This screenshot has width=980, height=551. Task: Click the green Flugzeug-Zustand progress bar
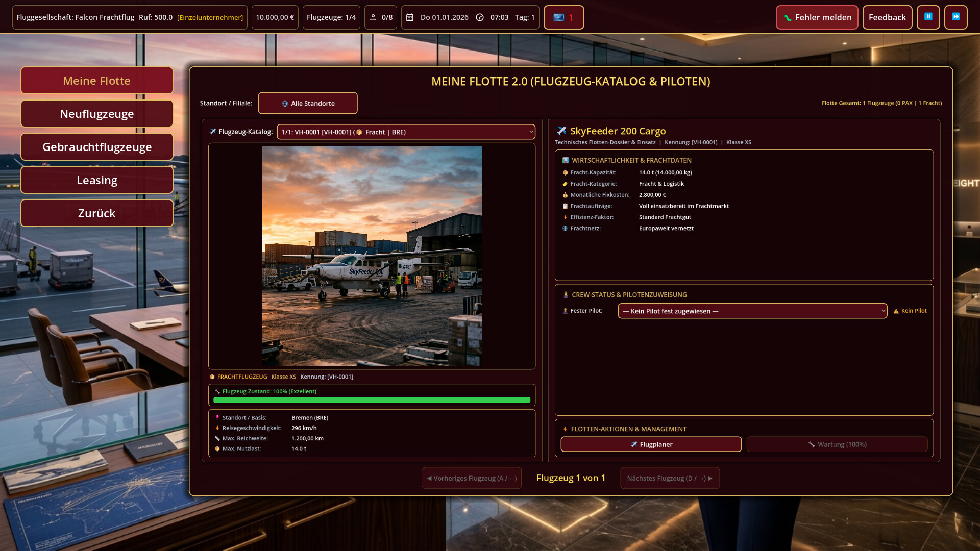372,400
